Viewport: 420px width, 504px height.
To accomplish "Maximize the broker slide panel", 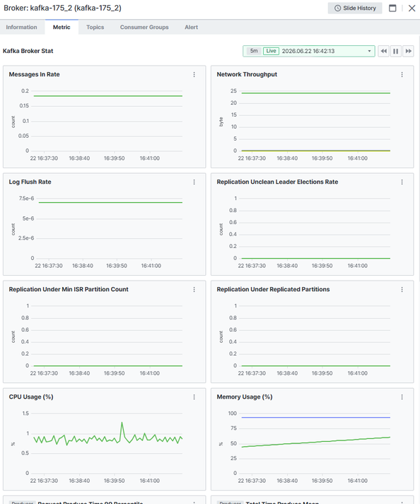I will (392, 8).
